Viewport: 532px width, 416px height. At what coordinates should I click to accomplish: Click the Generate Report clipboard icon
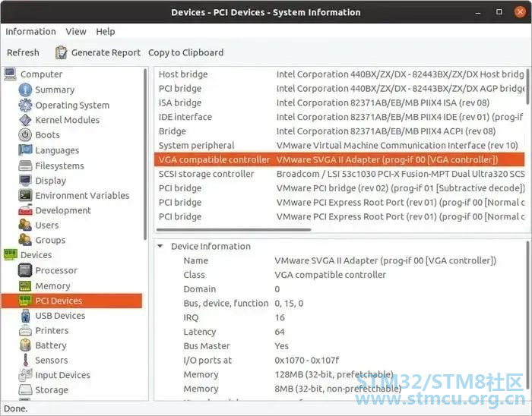(x=61, y=52)
